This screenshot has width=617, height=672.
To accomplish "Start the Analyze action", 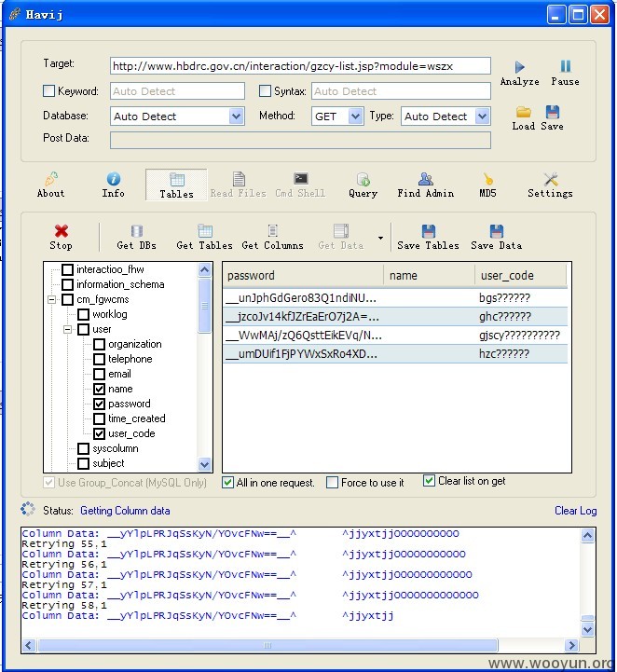I will [x=519, y=74].
